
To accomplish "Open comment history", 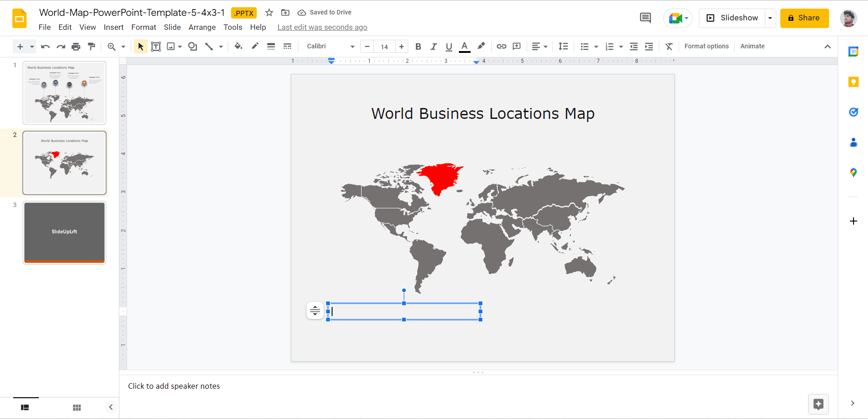I will [x=645, y=18].
